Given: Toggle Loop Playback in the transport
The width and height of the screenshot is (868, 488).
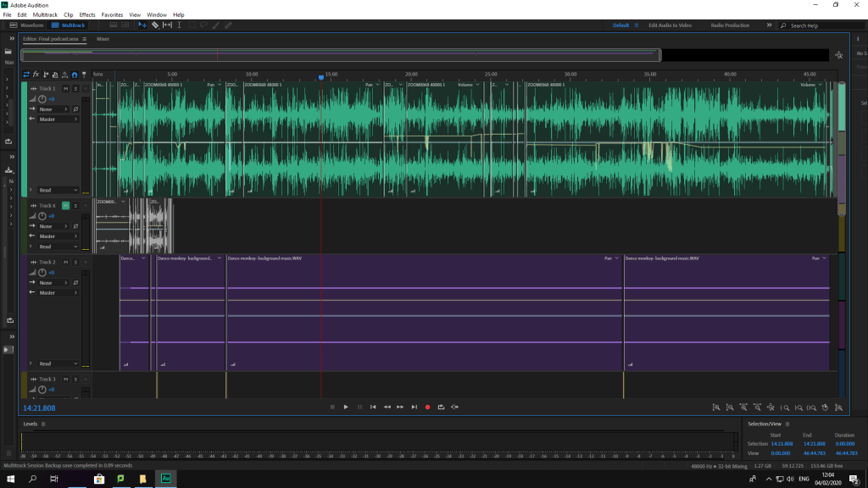Looking at the screenshot, I should 441,408.
